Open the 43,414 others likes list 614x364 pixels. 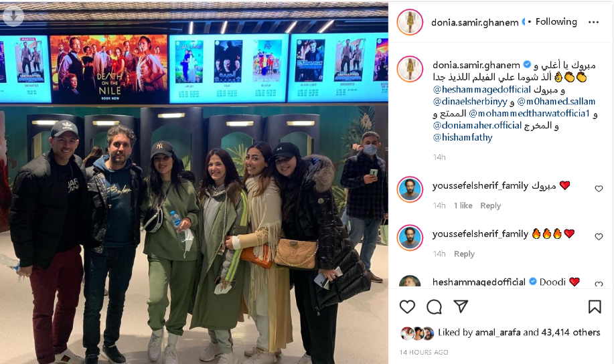pos(570,333)
